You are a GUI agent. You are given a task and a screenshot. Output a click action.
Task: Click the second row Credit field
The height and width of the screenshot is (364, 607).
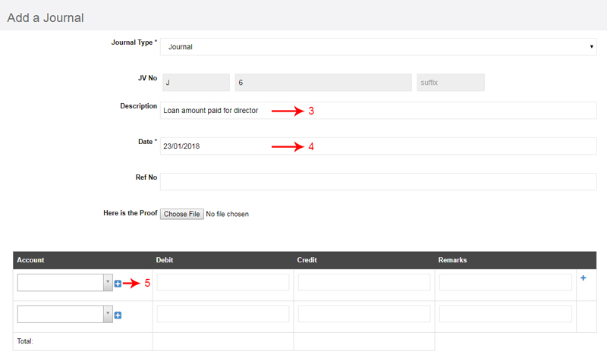[x=364, y=314]
